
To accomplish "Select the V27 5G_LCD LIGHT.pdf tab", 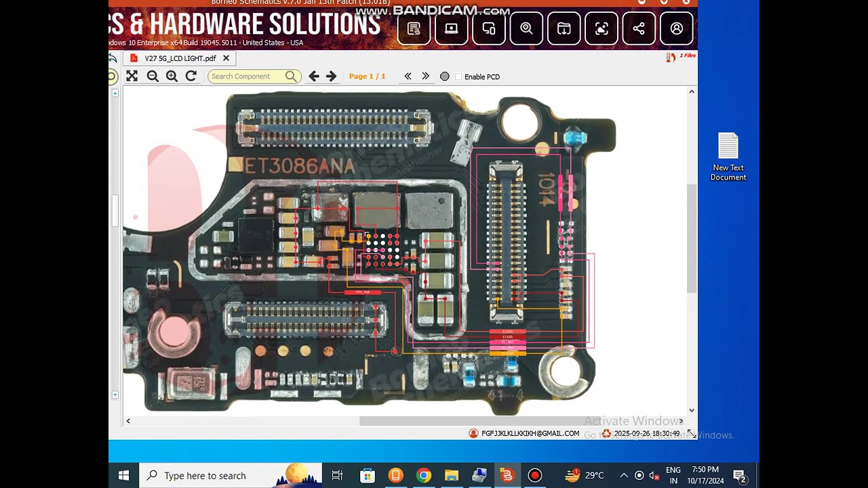I will (180, 58).
